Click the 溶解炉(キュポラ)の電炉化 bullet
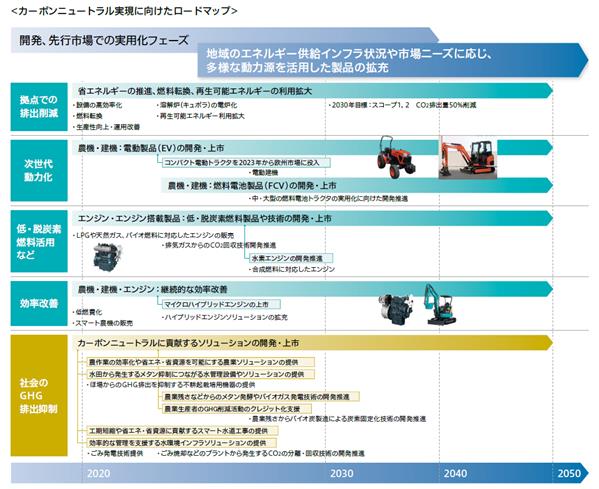This screenshot has width=599, height=489. point(196,105)
